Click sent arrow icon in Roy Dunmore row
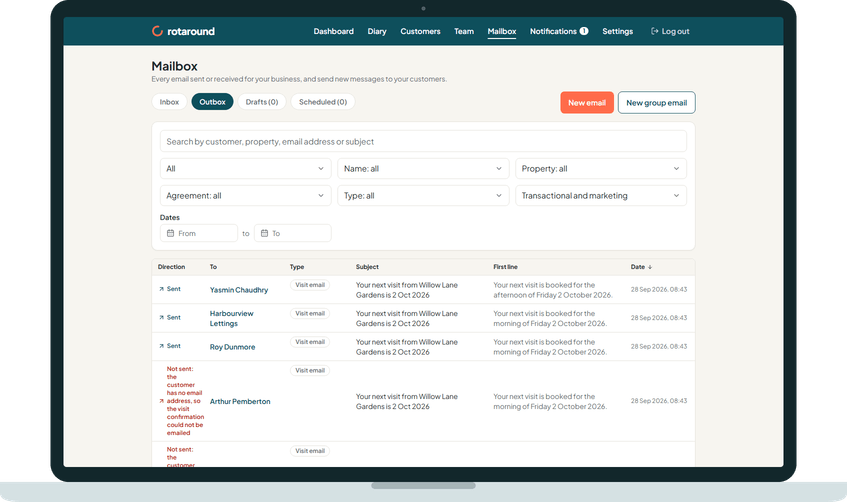The image size is (847, 502). point(161,346)
